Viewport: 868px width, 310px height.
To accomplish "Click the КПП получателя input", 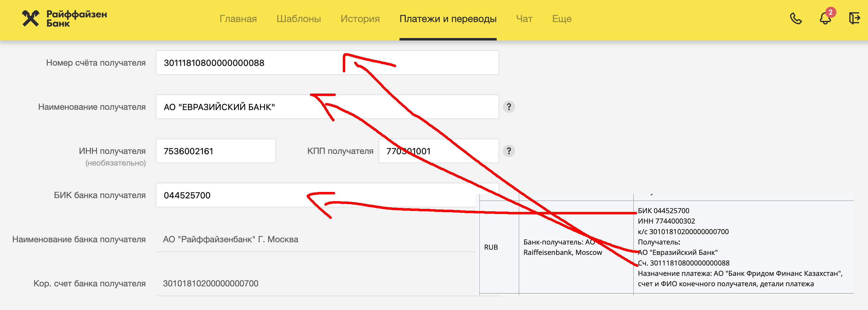I will click(x=439, y=151).
